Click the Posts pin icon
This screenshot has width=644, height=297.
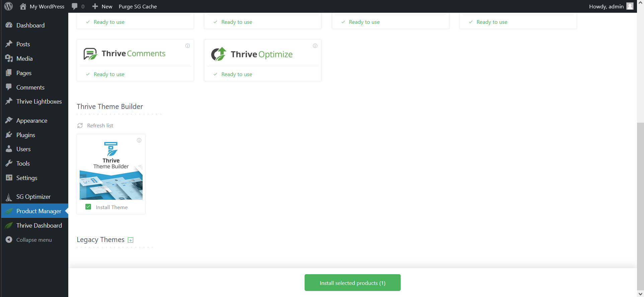click(x=9, y=44)
